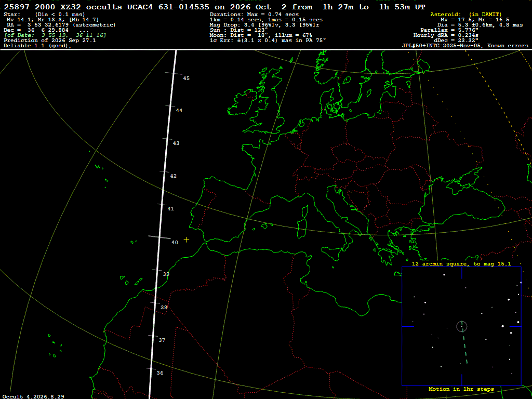This screenshot has width=532, height=399.
Task: Select the long tick at minute 40
Action: [x=159, y=237]
